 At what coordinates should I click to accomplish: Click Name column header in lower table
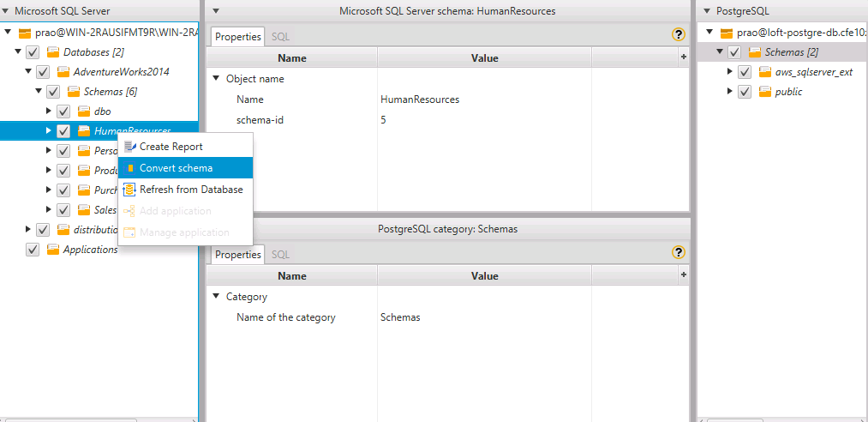(291, 276)
